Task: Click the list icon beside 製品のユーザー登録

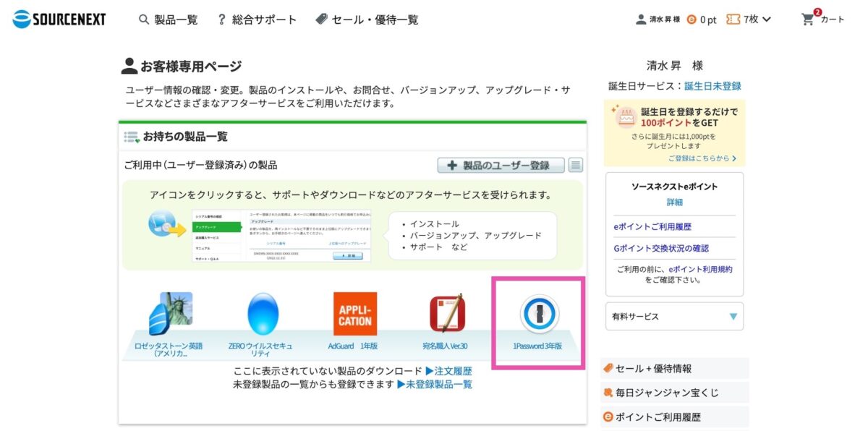Action: [x=576, y=165]
